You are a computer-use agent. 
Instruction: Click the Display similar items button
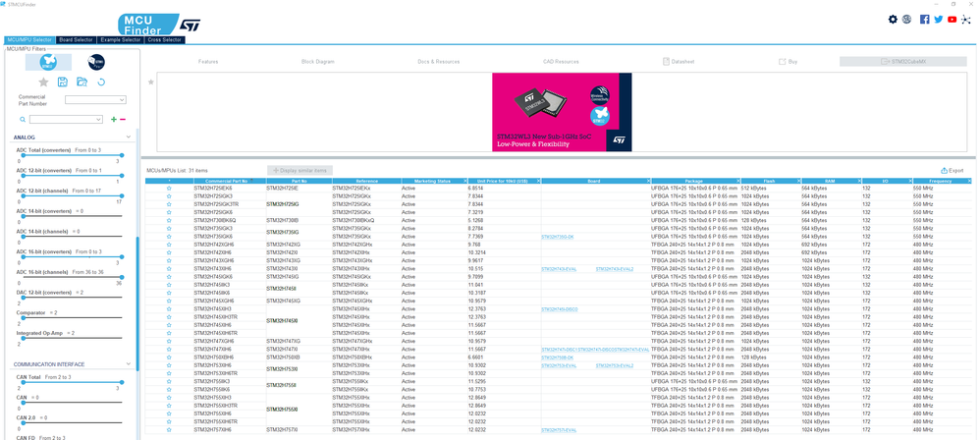[x=300, y=170]
